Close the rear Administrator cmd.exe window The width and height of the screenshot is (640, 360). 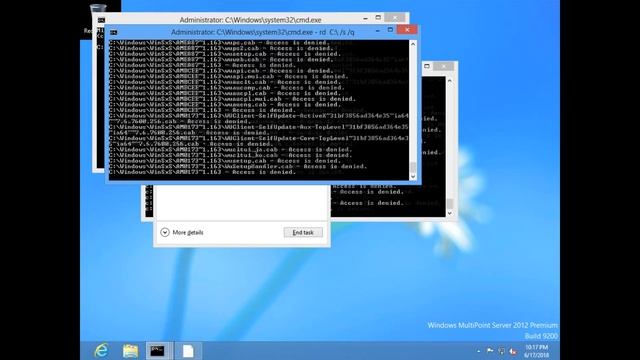(395, 18)
